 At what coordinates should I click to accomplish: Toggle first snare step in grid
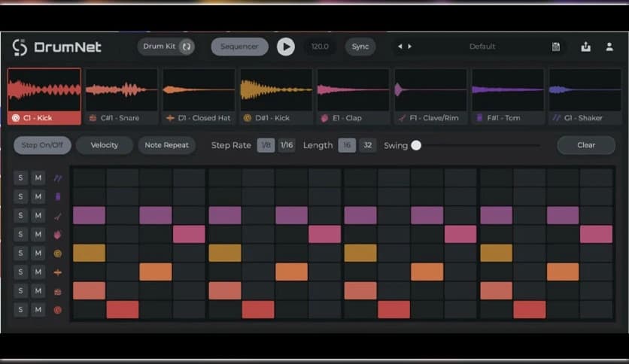pos(89,290)
